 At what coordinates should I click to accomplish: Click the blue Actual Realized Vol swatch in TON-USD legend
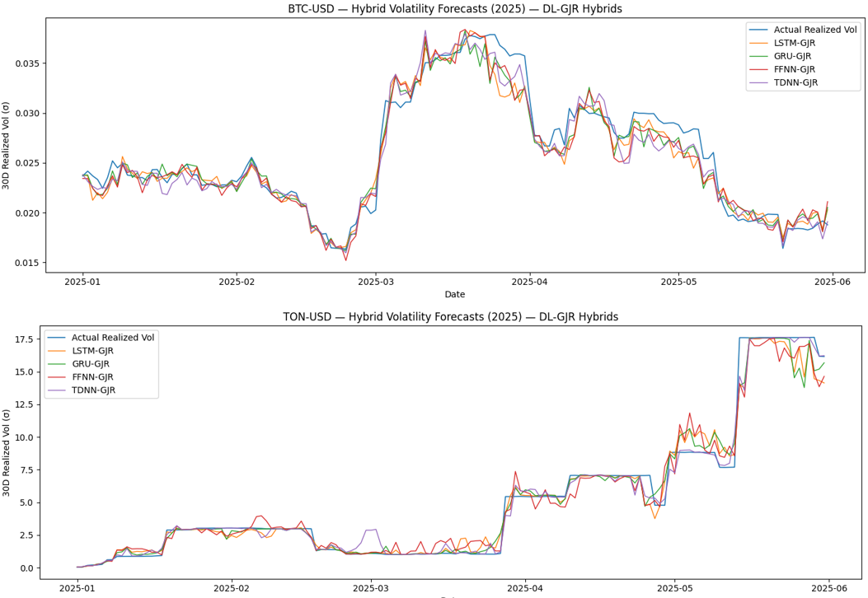57,338
